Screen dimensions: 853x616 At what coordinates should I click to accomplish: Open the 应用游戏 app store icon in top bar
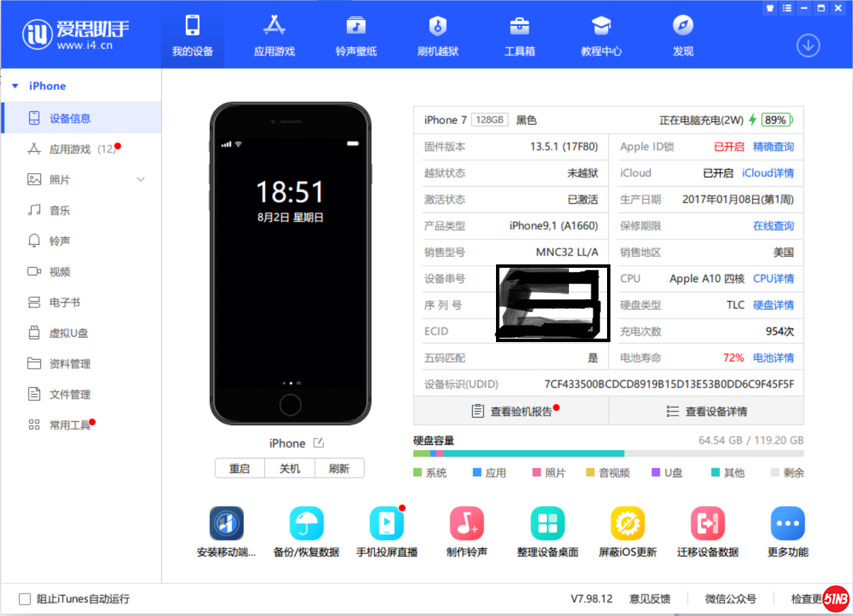pos(274,25)
